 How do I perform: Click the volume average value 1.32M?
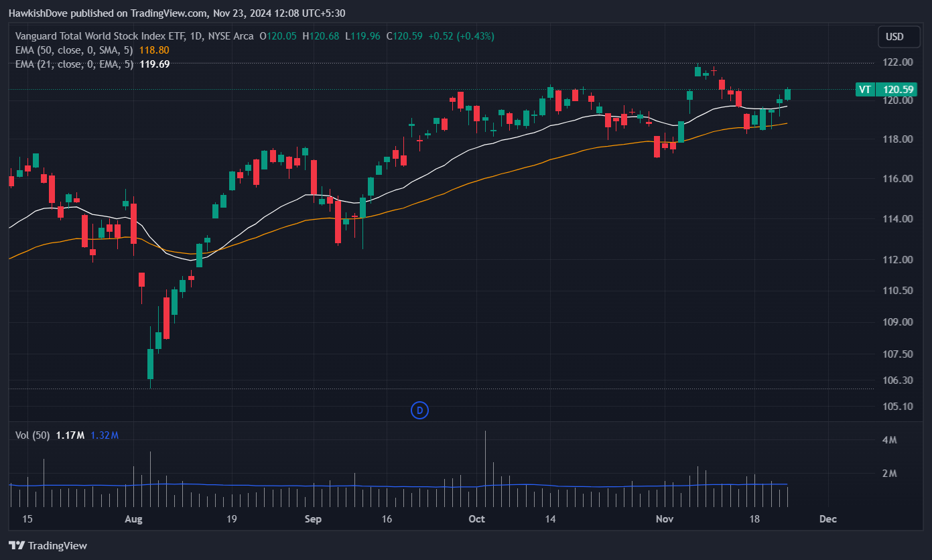coord(105,435)
